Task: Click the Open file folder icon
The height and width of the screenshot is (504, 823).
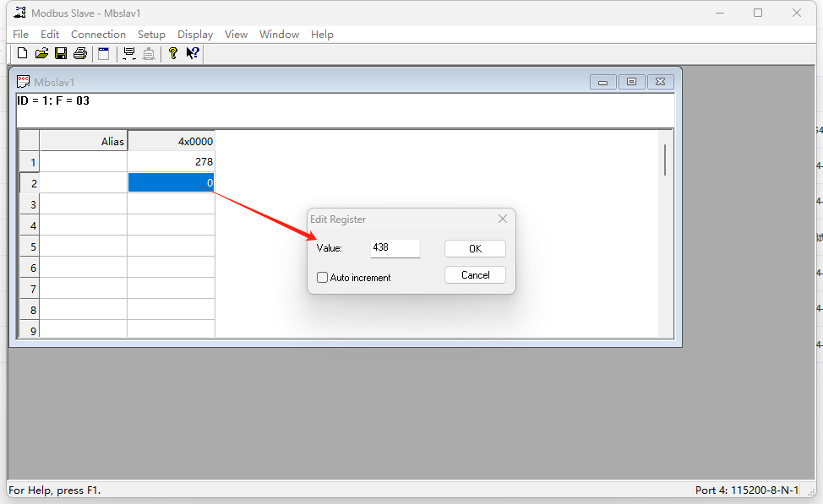Action: (x=41, y=53)
